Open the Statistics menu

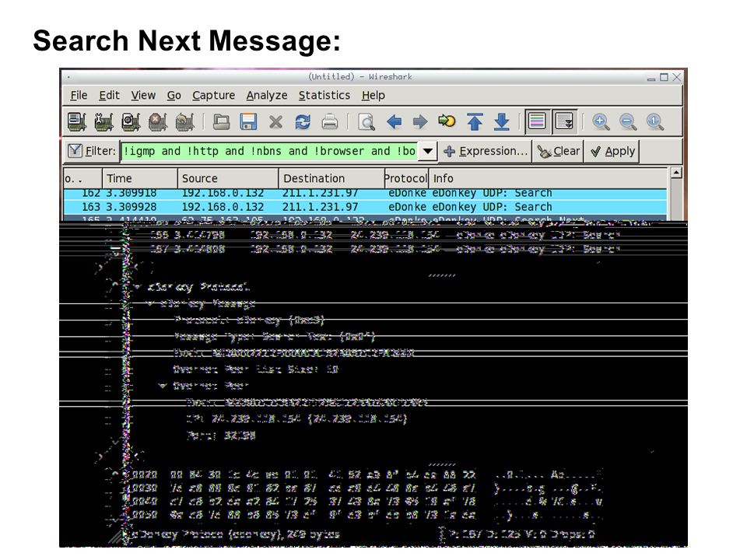[x=324, y=95]
